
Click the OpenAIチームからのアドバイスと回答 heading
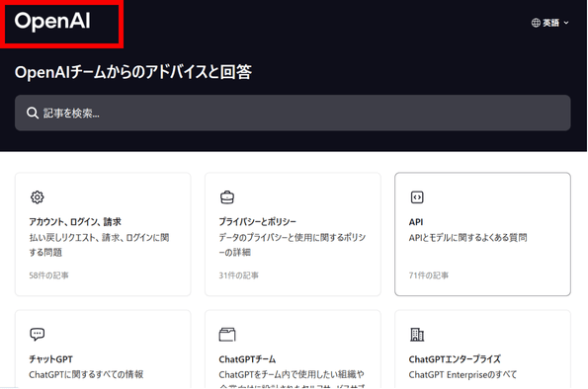[133, 71]
